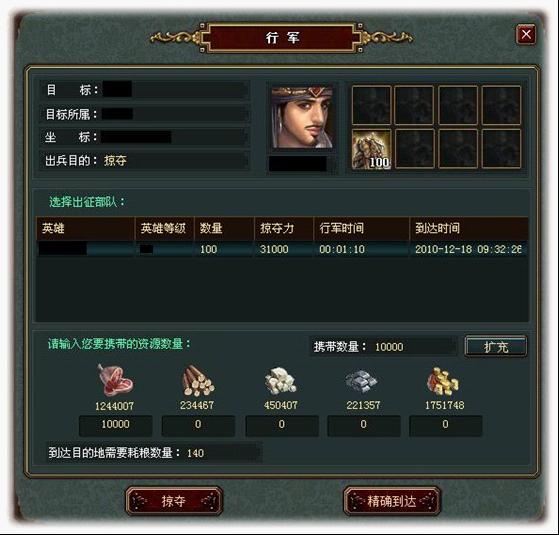Screen dimensions: 559x535
Task: Click the 掠夺 (plunder) button
Action: [x=174, y=501]
